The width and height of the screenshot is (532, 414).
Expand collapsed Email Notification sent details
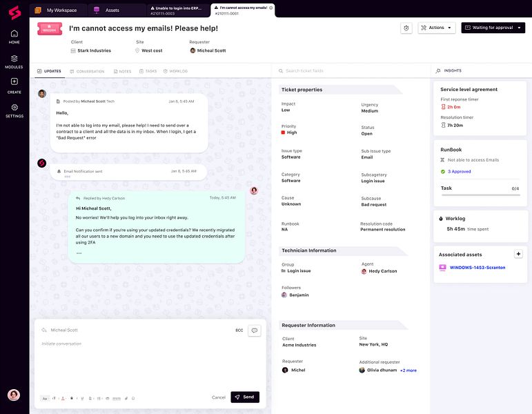(67, 177)
